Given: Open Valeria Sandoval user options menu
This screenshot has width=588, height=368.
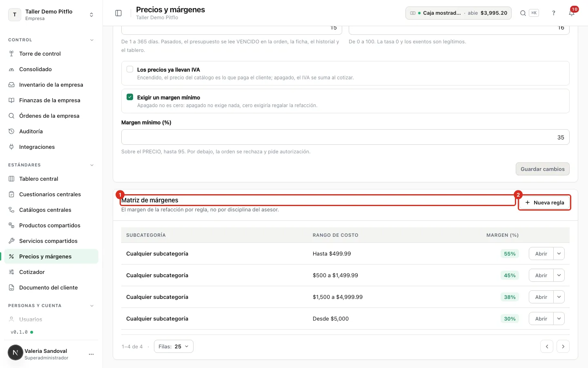Looking at the screenshot, I should click(91, 354).
